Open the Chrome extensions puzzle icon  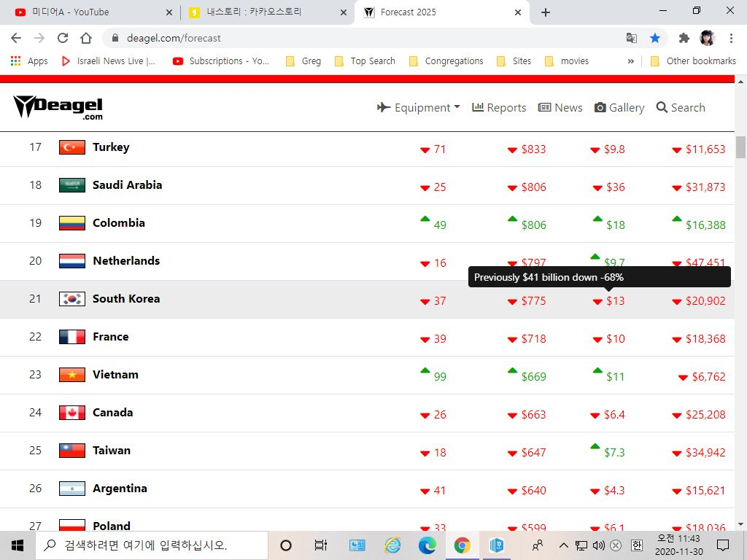click(684, 38)
